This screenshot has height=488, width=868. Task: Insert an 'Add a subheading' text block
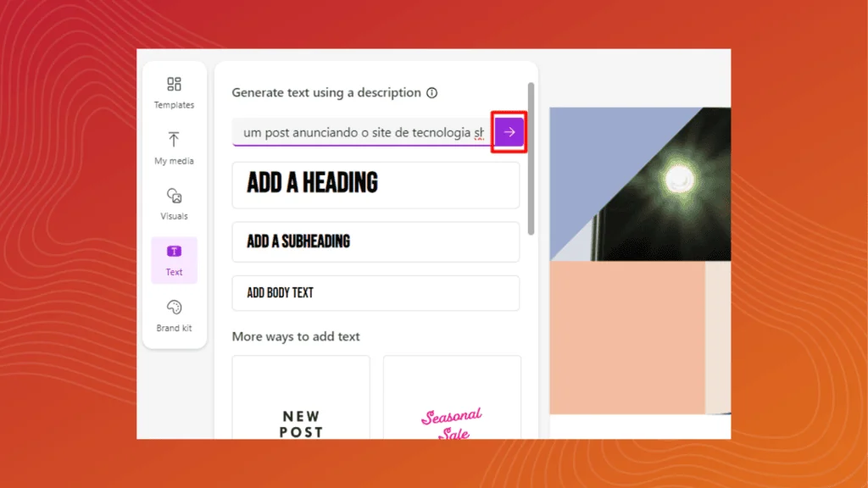(375, 242)
